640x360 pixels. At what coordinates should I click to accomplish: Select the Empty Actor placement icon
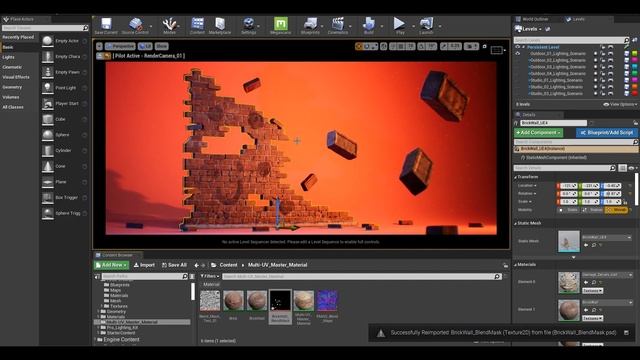pyautogui.click(x=48, y=41)
